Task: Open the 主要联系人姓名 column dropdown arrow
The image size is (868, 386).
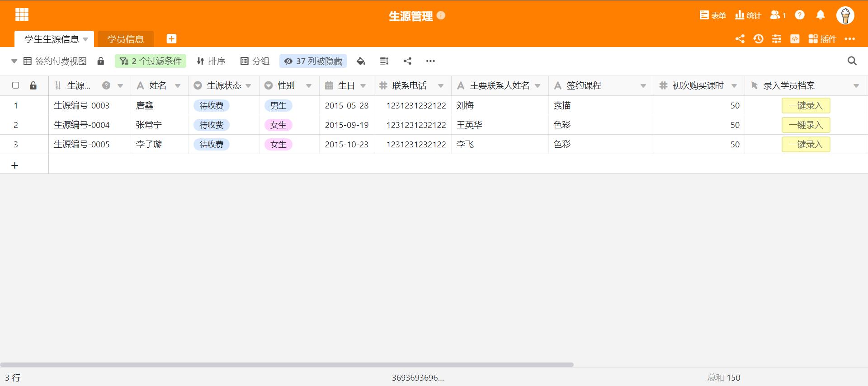Action: (x=538, y=86)
